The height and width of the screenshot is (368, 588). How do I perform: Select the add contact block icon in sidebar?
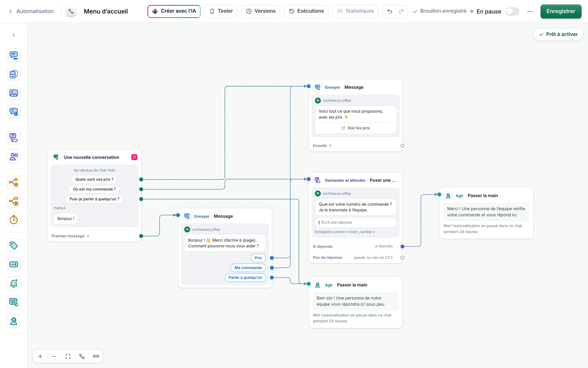[14, 156]
